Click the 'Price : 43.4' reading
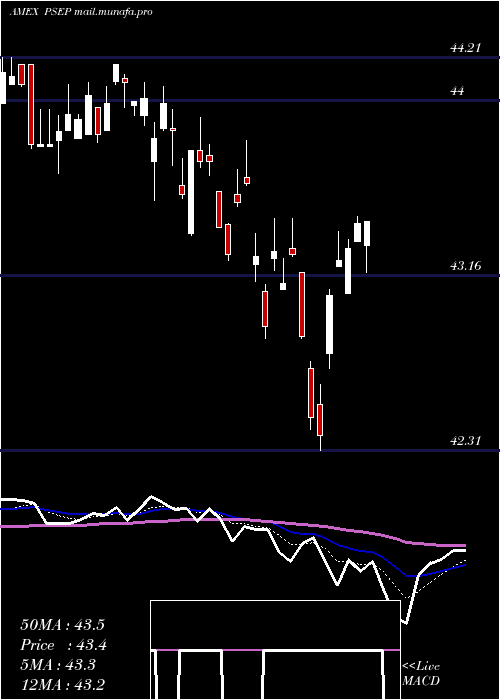Viewport: 500px width, 700px height. pyautogui.click(x=64, y=645)
